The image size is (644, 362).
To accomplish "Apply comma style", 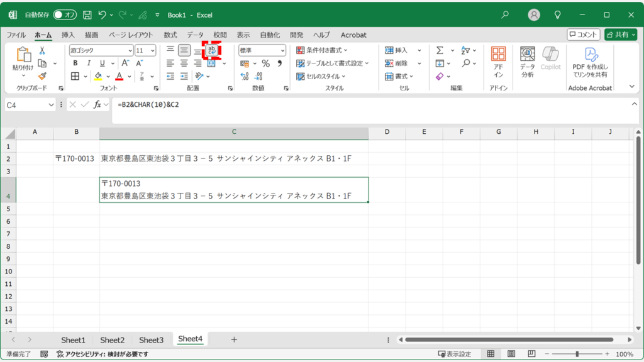I will click(280, 63).
